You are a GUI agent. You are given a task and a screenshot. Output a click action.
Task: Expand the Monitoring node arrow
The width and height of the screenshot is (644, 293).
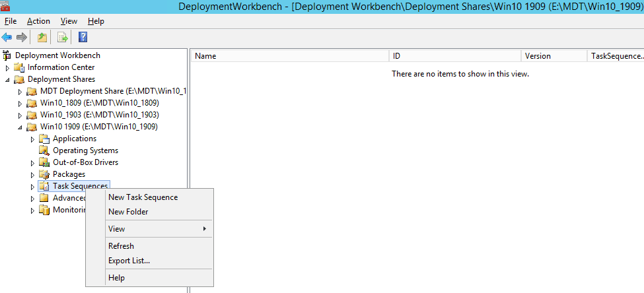[33, 211]
